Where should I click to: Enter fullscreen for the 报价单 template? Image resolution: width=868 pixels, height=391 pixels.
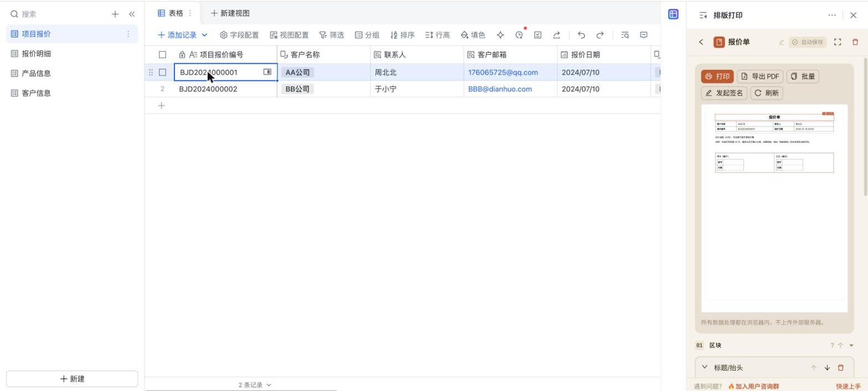(838, 42)
